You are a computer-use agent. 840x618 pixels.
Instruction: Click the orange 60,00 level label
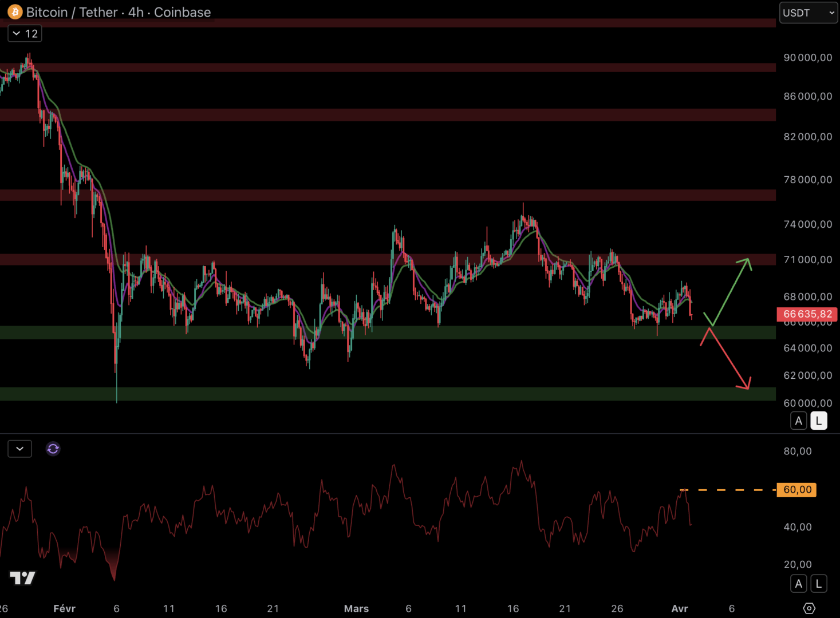click(x=797, y=490)
